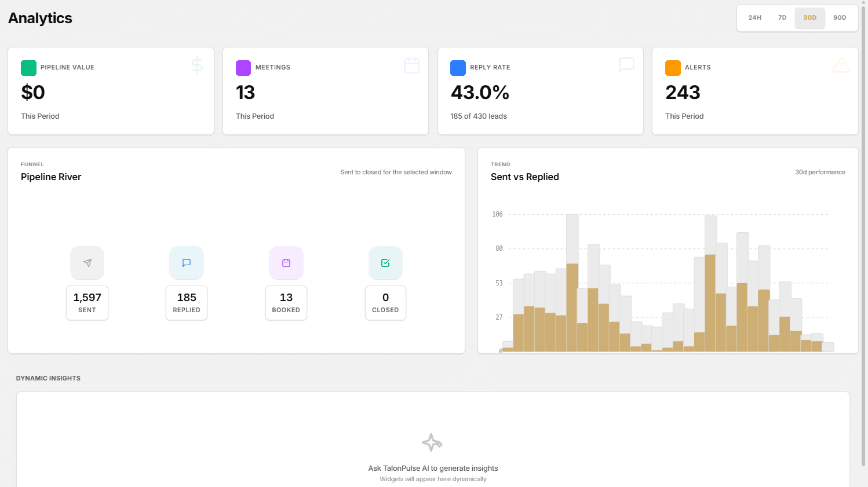868x487 pixels.
Task: Click the 1,597 Sent stat box
Action: 87,303
